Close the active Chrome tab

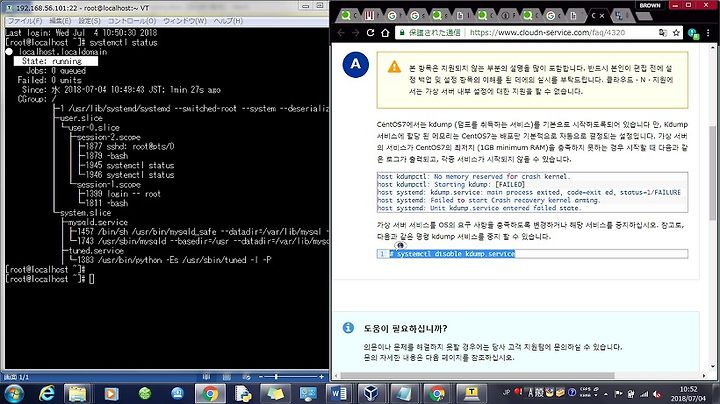click(602, 16)
